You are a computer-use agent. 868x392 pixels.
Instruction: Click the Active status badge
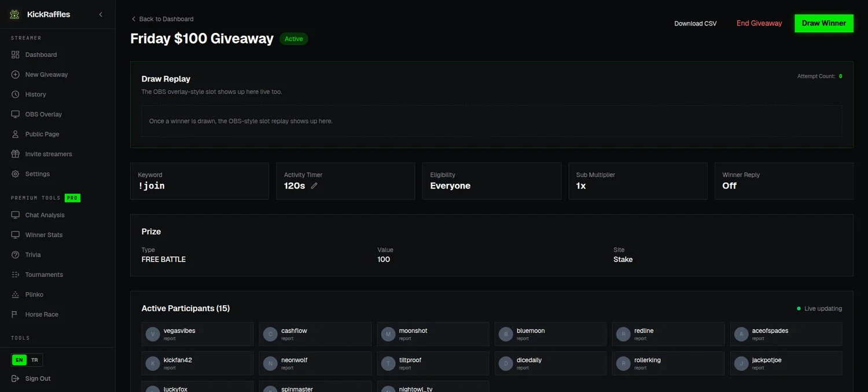click(x=294, y=39)
